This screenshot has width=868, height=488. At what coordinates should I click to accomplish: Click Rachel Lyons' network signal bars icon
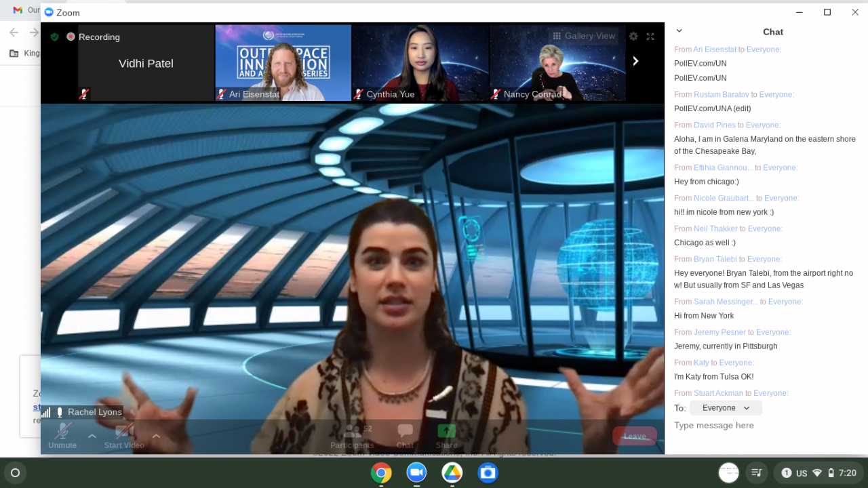pyautogui.click(x=46, y=412)
